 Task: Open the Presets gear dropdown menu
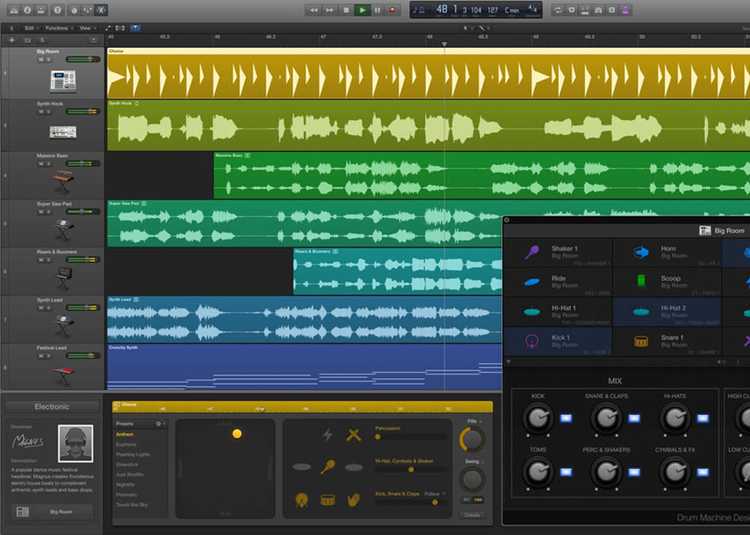coord(160,424)
